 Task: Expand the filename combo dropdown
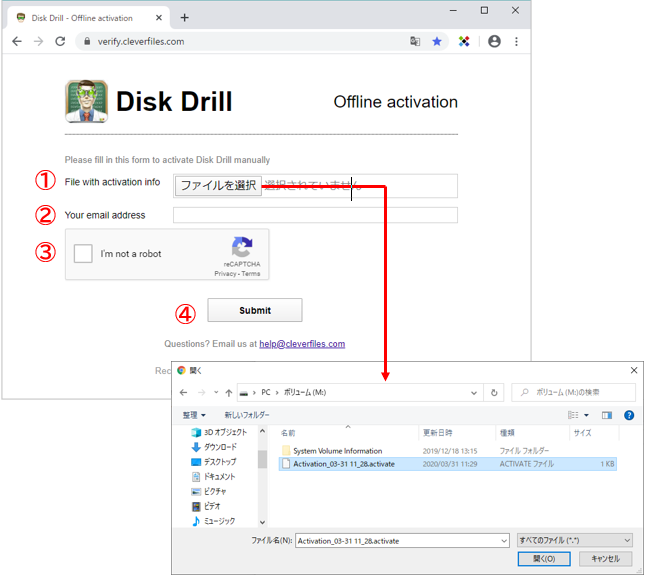pos(504,541)
